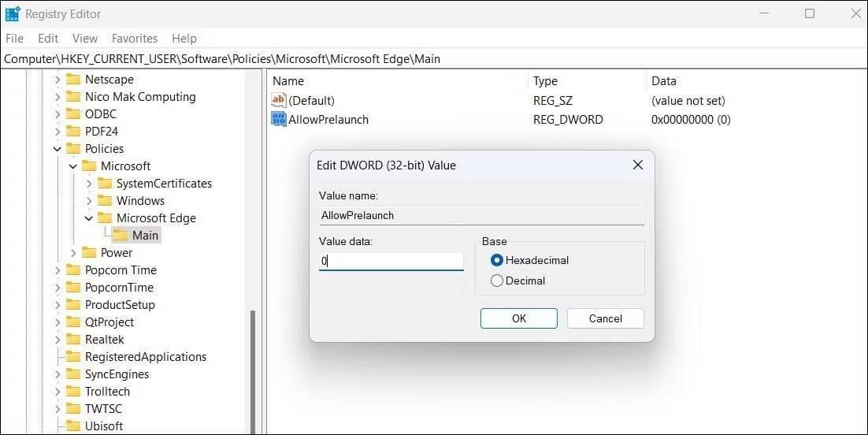
Task: Select the AllowPrelaunch name in value list
Action: pyautogui.click(x=328, y=120)
